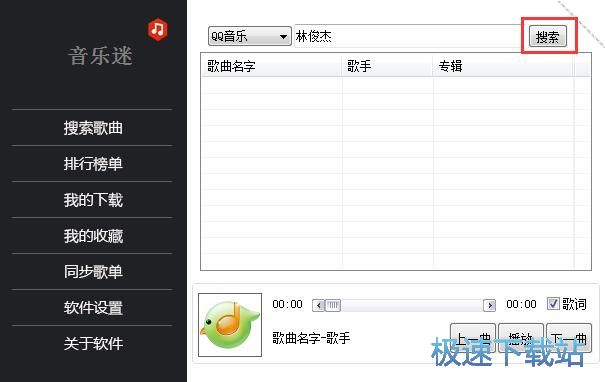Go to 我的下载 section

(93, 200)
